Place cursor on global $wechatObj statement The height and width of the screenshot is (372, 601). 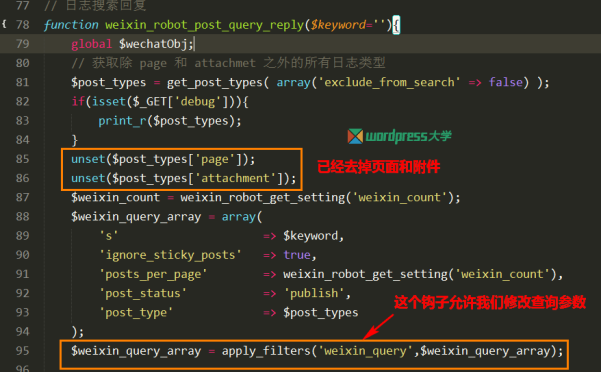click(x=132, y=44)
